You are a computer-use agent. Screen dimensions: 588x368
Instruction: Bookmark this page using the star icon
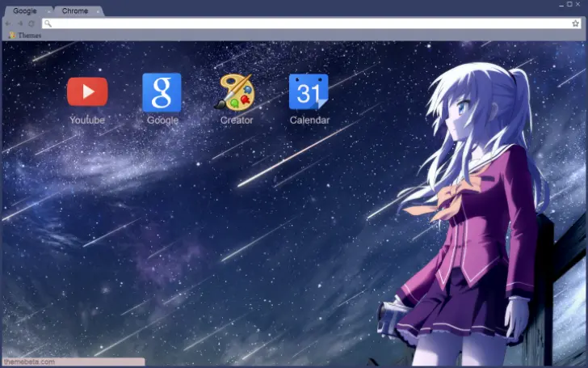(x=576, y=24)
